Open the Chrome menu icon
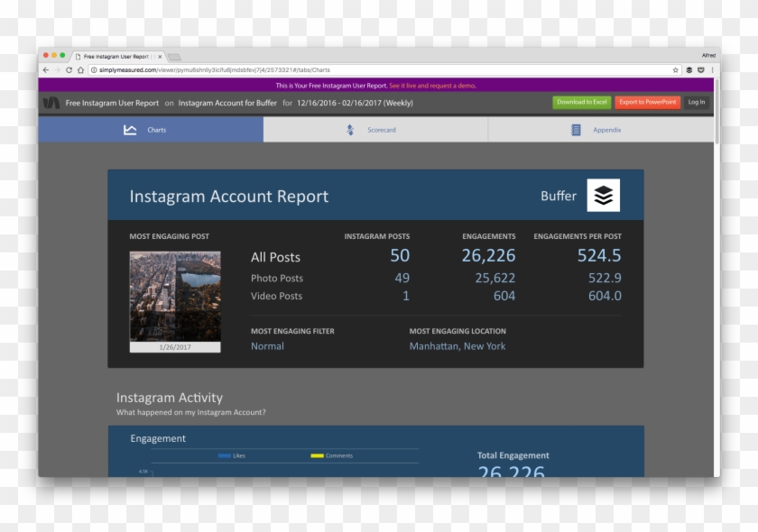Image resolution: width=758 pixels, height=532 pixels. pos(713,68)
